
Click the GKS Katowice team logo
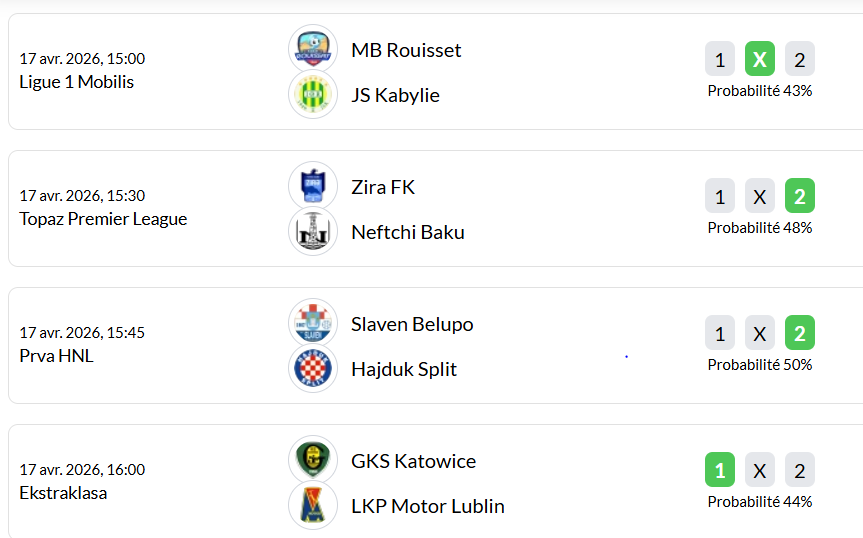tap(313, 460)
